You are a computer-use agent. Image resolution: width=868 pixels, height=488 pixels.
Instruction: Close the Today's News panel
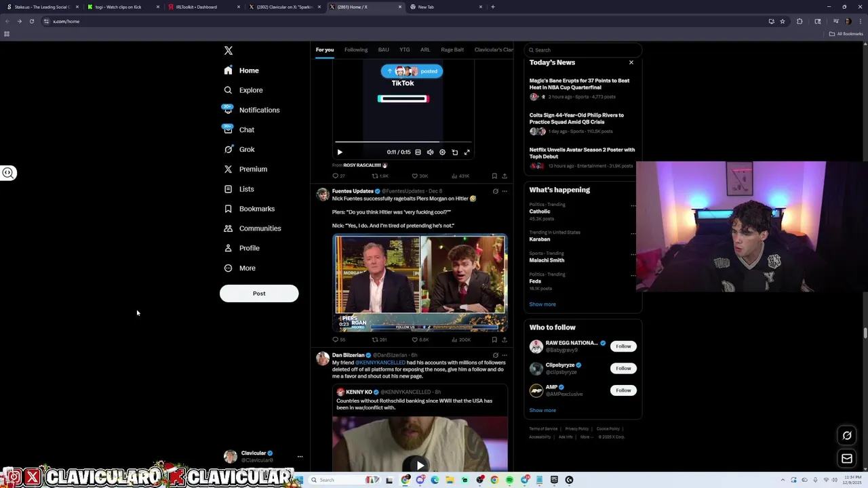[x=631, y=62]
